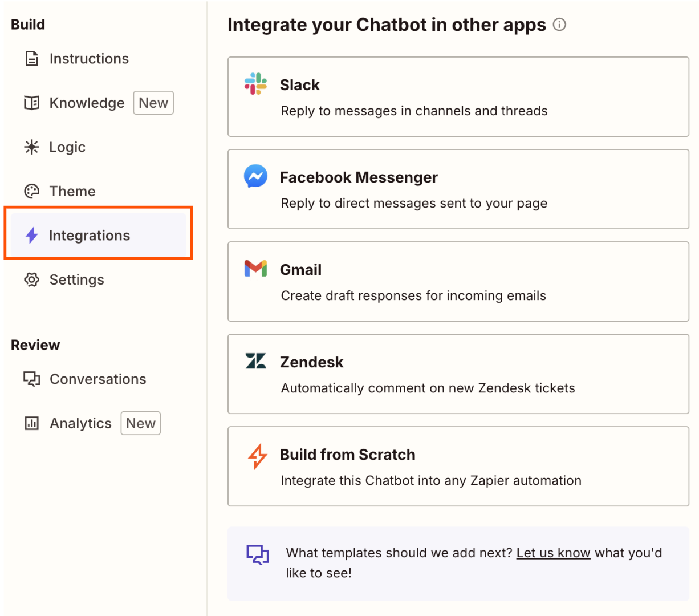Click the Logic asterisk icon
699x616 pixels.
click(x=32, y=147)
